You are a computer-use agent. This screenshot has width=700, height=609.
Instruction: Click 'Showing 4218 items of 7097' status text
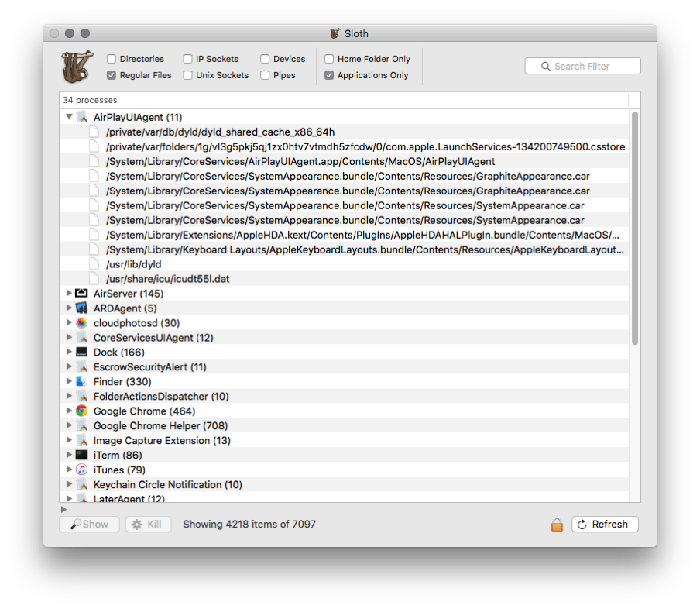pyautogui.click(x=249, y=524)
